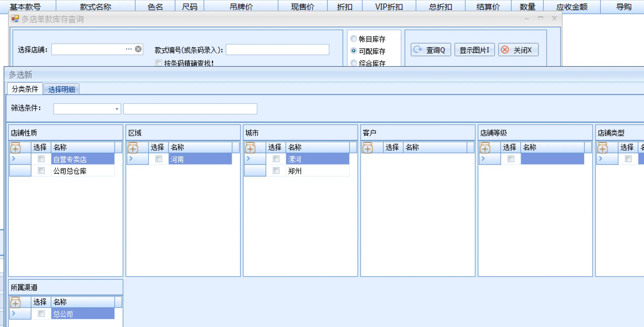
Task: Expand the 河南 region row arrow
Action: (x=131, y=159)
